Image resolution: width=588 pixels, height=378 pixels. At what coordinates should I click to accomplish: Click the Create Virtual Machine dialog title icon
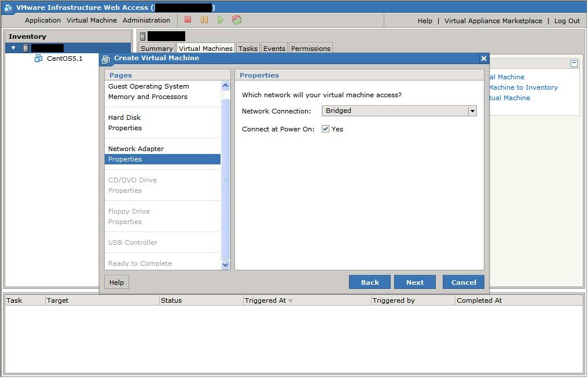[x=106, y=59]
